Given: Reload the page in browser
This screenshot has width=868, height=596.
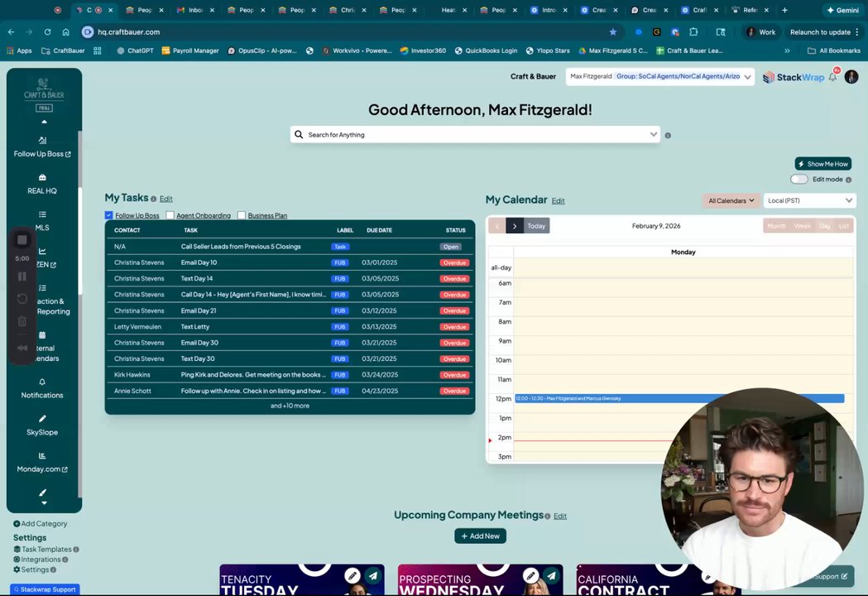Looking at the screenshot, I should pyautogui.click(x=48, y=32).
